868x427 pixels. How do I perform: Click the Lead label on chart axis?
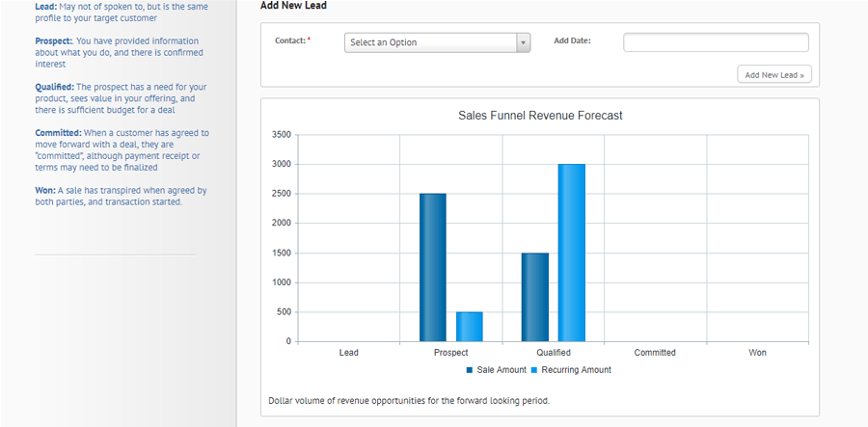coord(349,353)
